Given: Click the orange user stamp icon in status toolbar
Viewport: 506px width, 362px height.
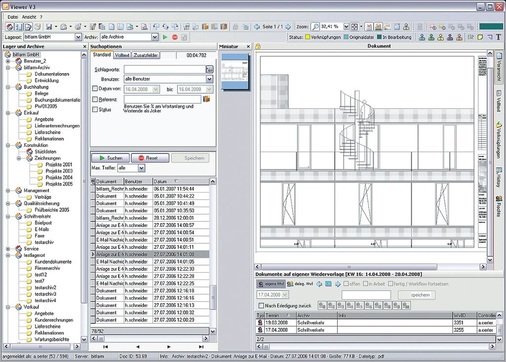Looking at the screenshot, I should 459,37.
